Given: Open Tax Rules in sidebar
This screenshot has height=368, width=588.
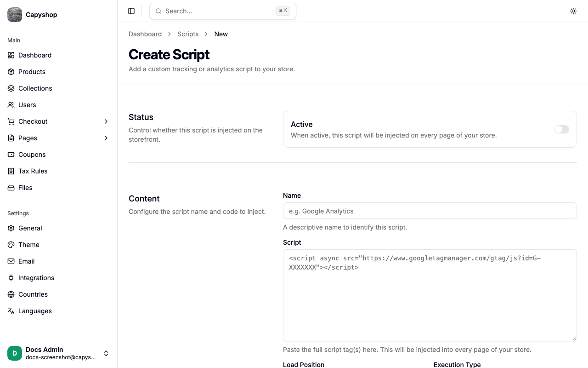Looking at the screenshot, I should tap(59, 171).
